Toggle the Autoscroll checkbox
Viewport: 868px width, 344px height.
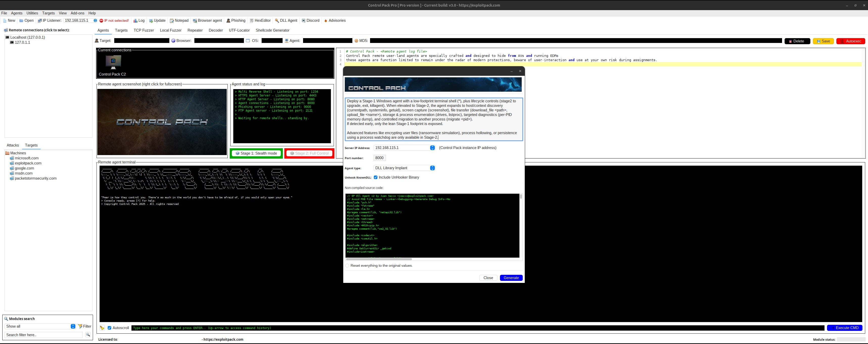[109, 328]
